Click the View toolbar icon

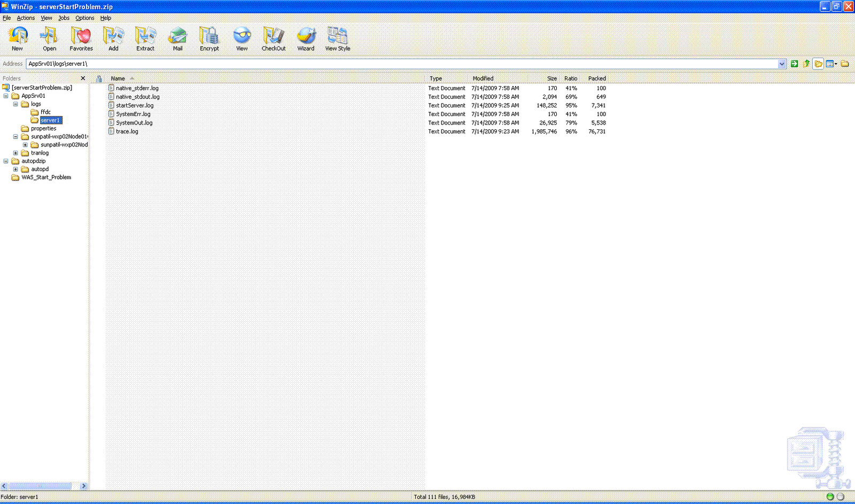(242, 35)
